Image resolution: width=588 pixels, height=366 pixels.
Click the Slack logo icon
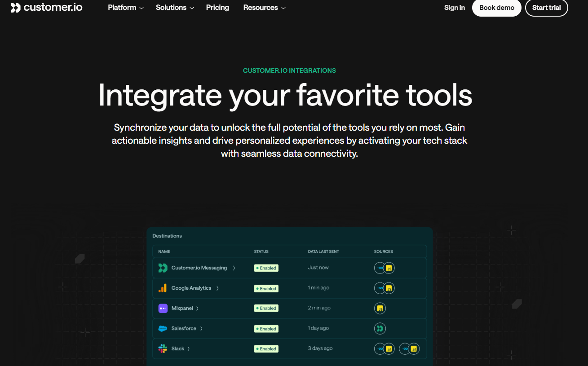(x=163, y=349)
